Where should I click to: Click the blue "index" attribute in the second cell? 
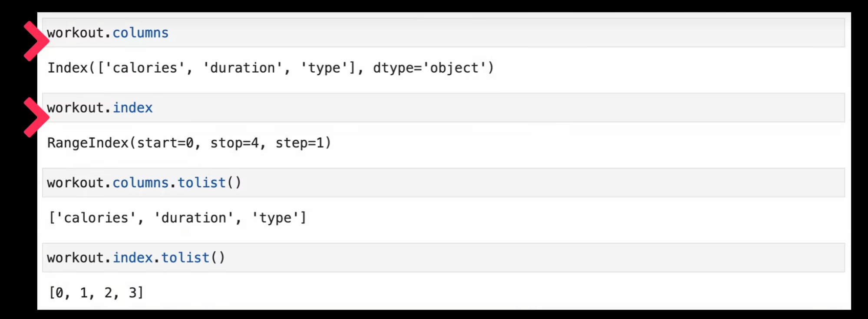click(x=132, y=108)
